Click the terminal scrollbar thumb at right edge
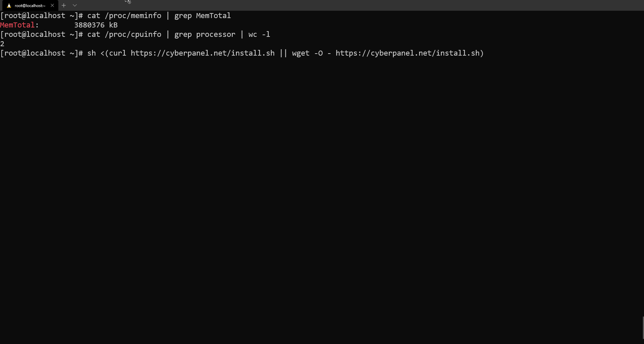 [643, 328]
